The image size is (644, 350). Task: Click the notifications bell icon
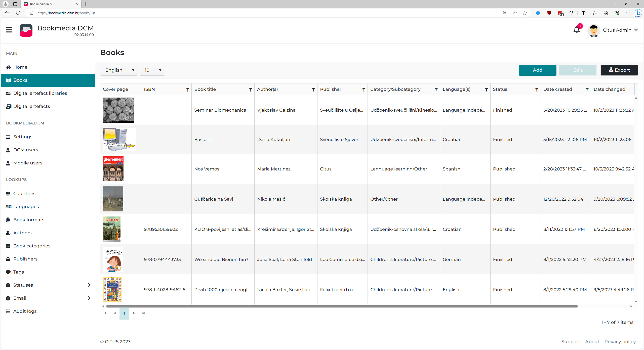pos(576,30)
